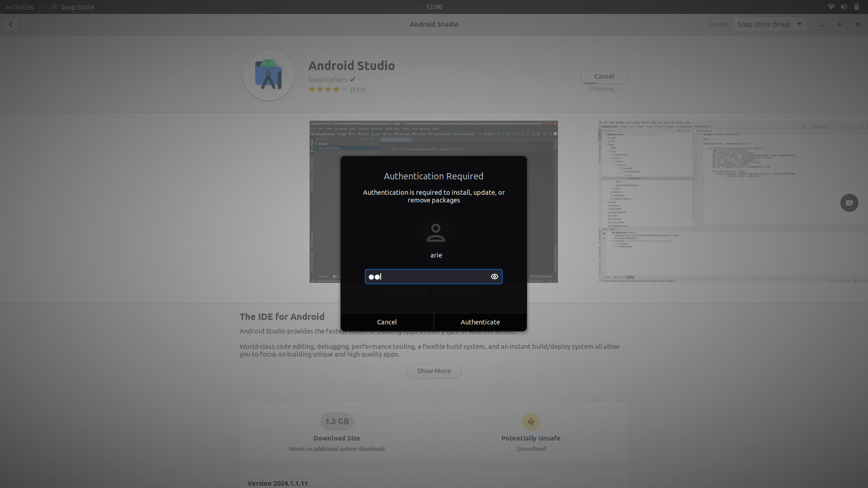Open the clock and calendar at 12:00
The height and width of the screenshot is (488, 868).
point(434,7)
